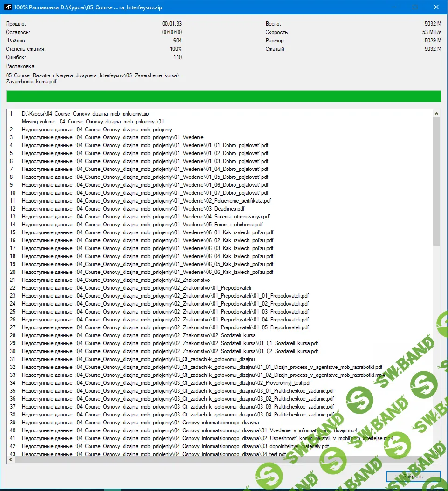Maximize the extraction window
The image size is (448, 491).
pos(415,7)
